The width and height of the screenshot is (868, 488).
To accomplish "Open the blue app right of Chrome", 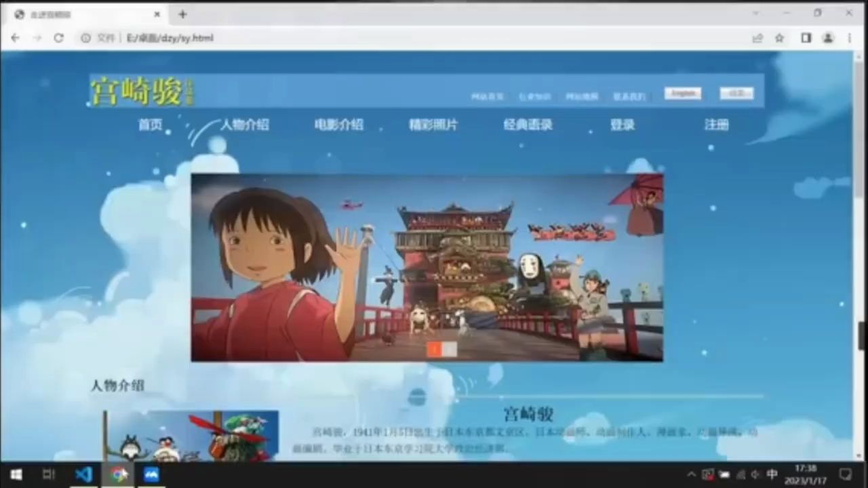I will pos(152,474).
